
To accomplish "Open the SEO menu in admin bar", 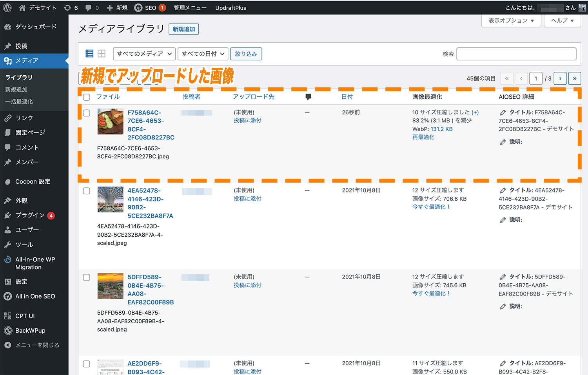I will [150, 7].
